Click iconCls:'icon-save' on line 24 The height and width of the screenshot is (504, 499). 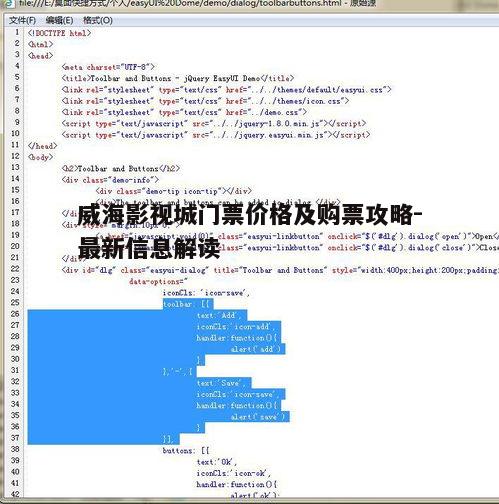point(206,293)
